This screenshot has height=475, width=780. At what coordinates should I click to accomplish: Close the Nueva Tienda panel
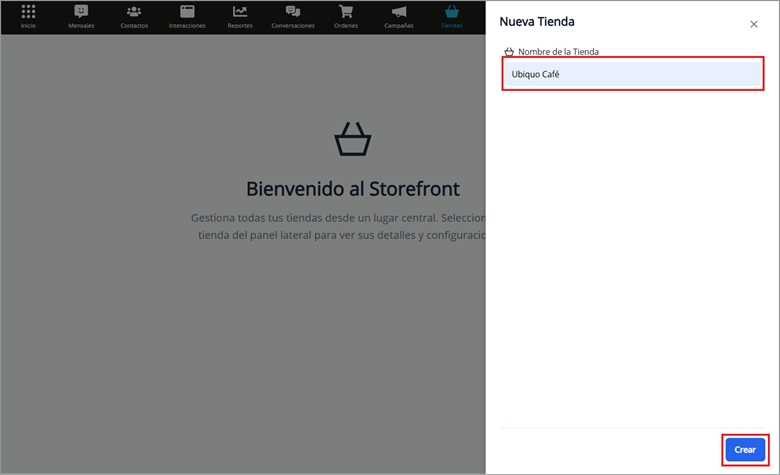coord(754,24)
